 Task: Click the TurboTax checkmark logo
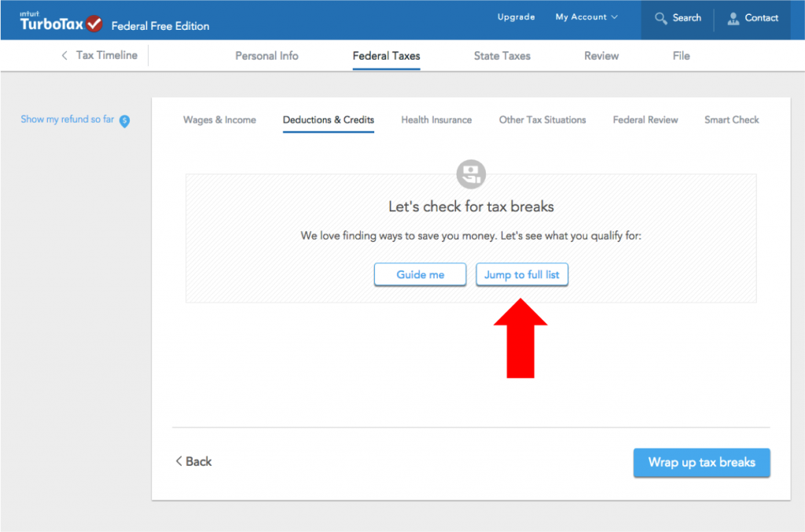pos(94,23)
